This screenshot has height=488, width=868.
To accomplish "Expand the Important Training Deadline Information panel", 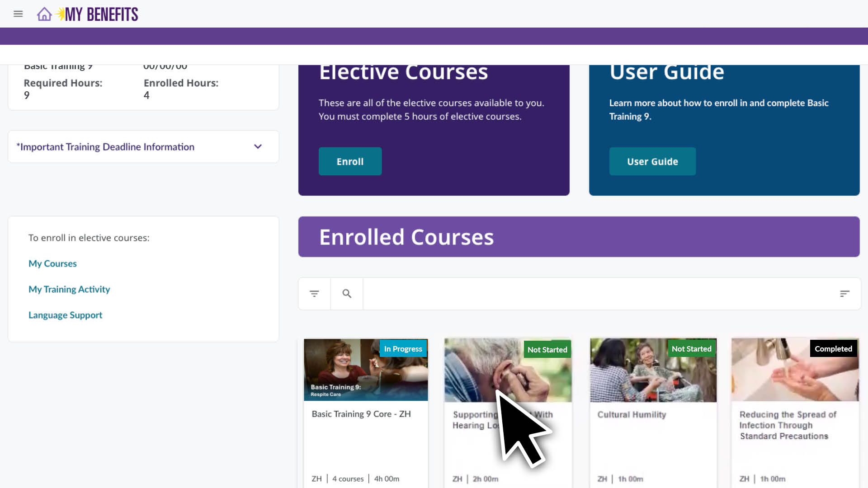I will 107,147.
